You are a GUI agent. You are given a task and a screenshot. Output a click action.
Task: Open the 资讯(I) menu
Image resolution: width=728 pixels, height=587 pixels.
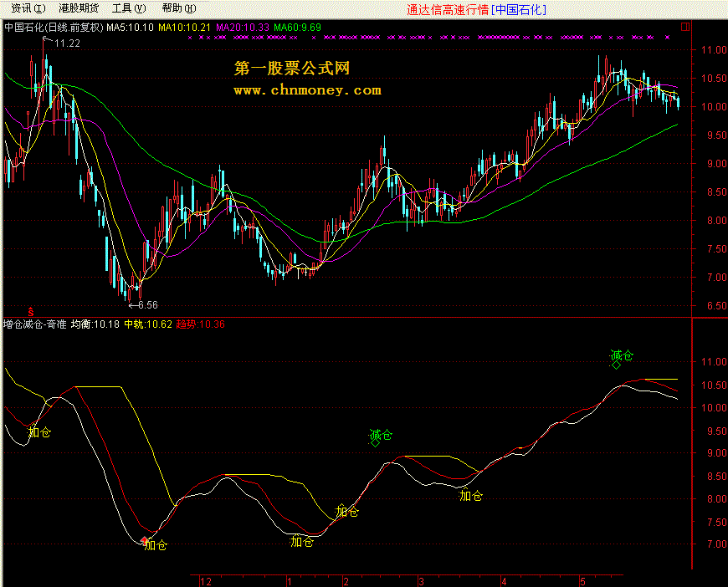[28, 8]
